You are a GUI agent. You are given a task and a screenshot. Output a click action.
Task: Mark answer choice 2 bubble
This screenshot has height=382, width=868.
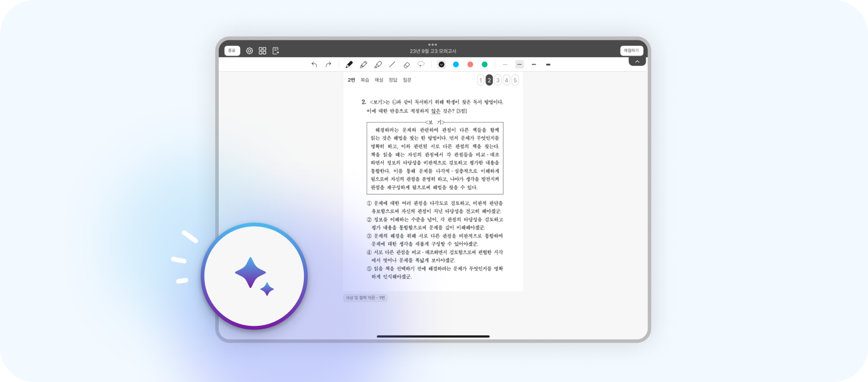[x=489, y=80]
